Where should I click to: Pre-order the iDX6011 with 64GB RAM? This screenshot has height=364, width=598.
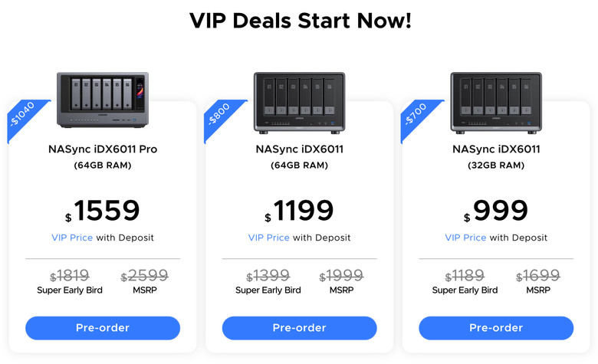pyautogui.click(x=299, y=328)
